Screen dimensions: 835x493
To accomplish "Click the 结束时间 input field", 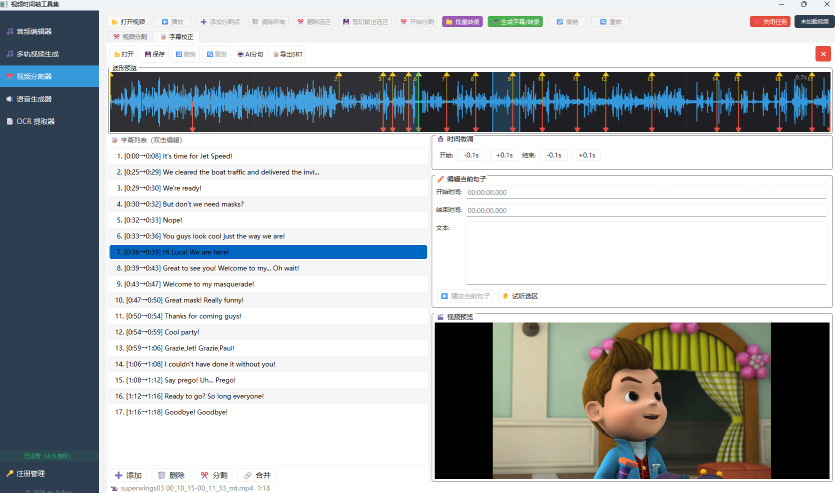I will [x=646, y=210].
